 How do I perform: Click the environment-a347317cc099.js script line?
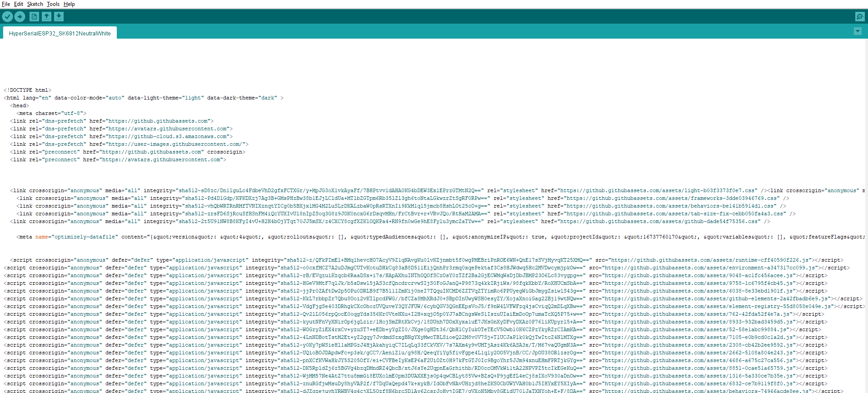[x=427, y=268]
